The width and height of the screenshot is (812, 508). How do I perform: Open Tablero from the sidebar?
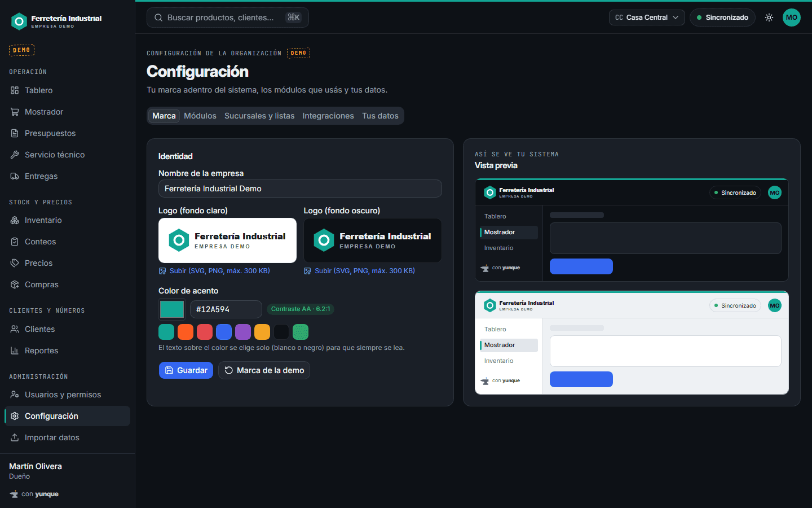pos(67,90)
